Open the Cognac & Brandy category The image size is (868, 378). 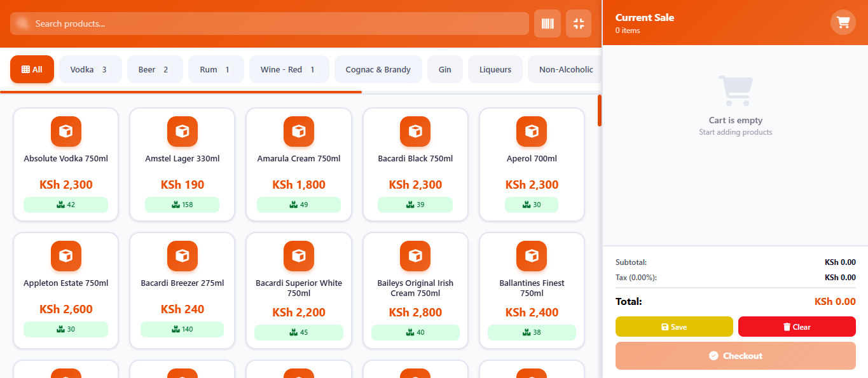pyautogui.click(x=378, y=69)
